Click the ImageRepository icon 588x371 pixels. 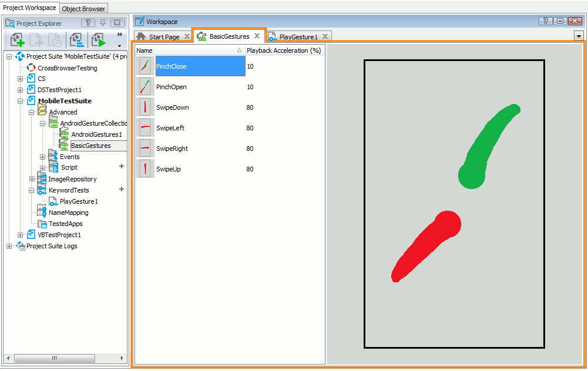42,178
